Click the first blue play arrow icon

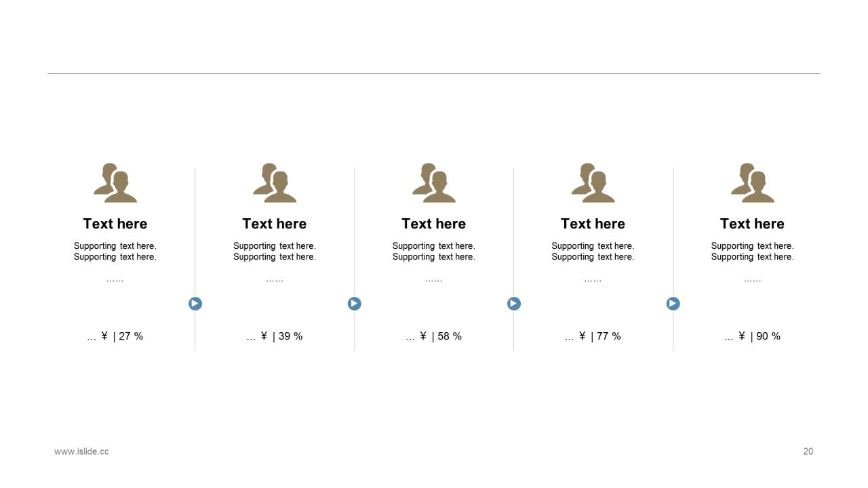(x=195, y=304)
